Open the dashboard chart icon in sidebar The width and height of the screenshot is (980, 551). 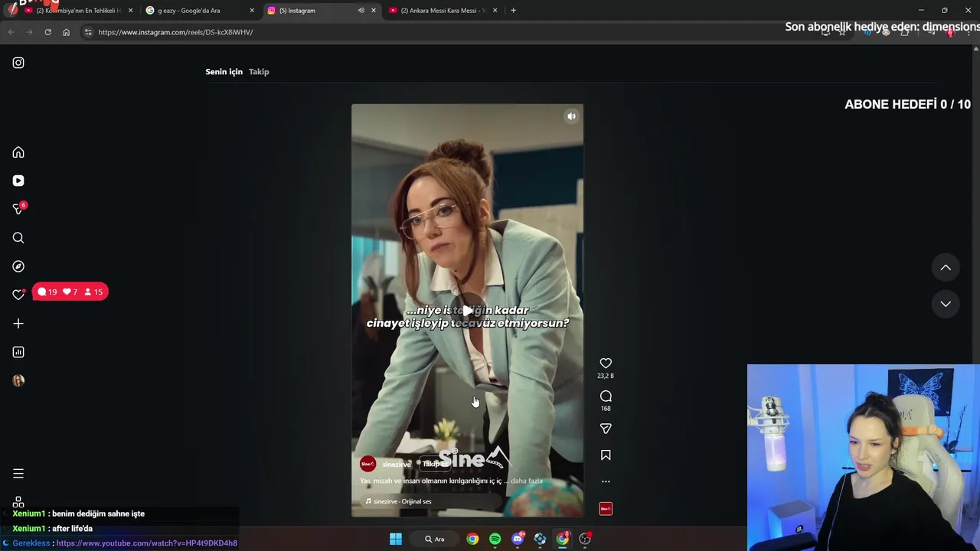tap(18, 352)
